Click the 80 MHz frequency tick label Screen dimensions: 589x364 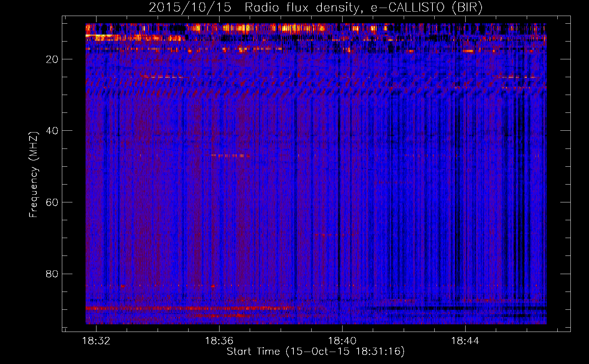click(x=52, y=274)
